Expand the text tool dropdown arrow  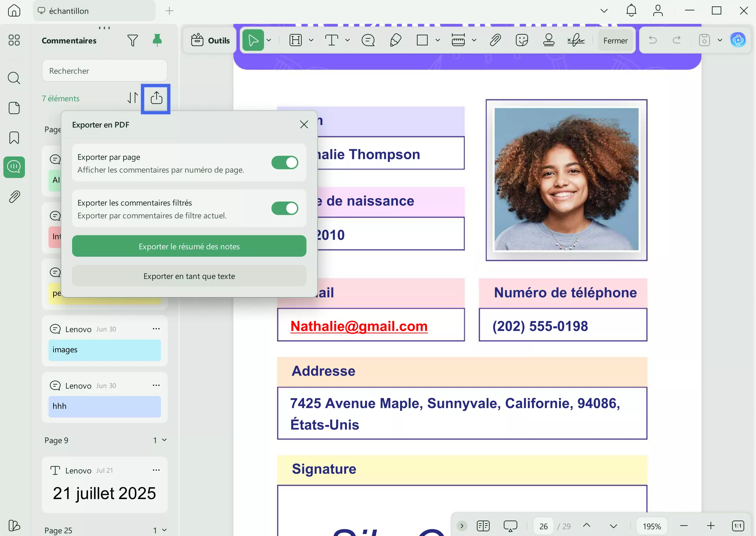348,40
